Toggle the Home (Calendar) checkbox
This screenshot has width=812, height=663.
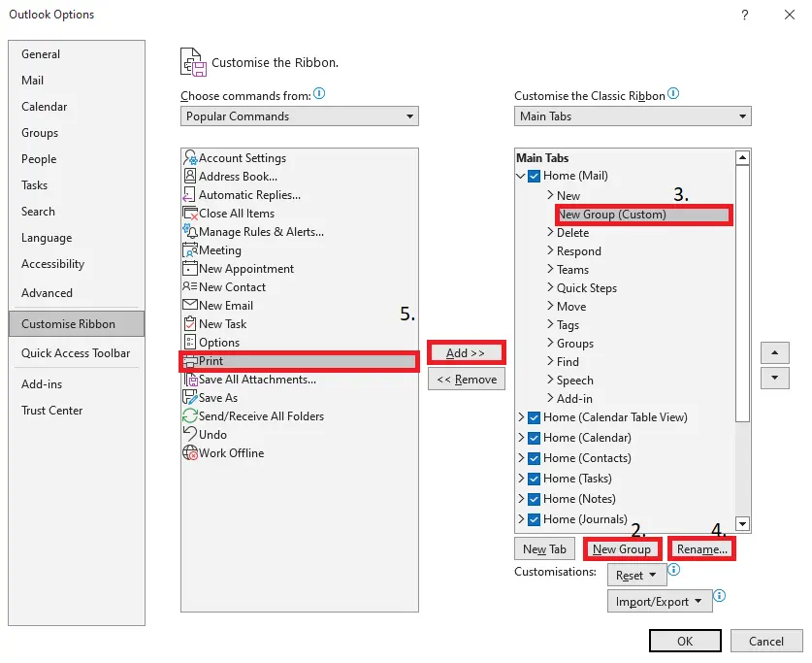tap(534, 438)
